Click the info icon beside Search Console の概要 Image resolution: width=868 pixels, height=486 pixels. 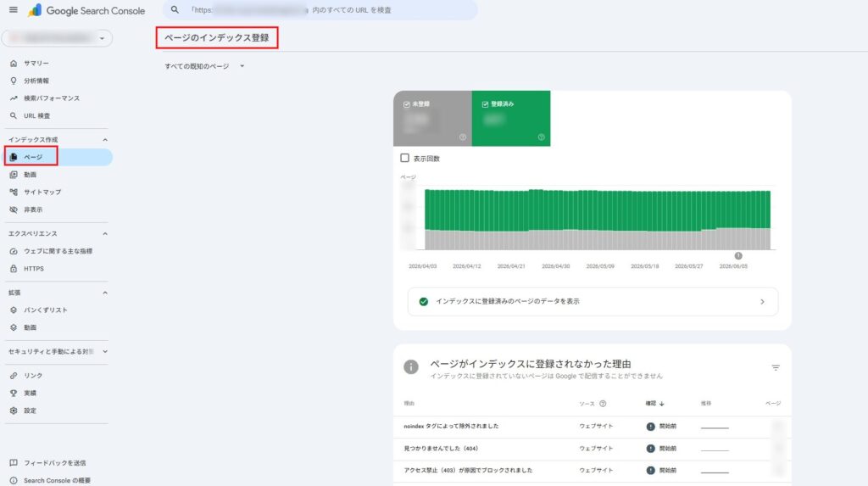pyautogui.click(x=14, y=480)
